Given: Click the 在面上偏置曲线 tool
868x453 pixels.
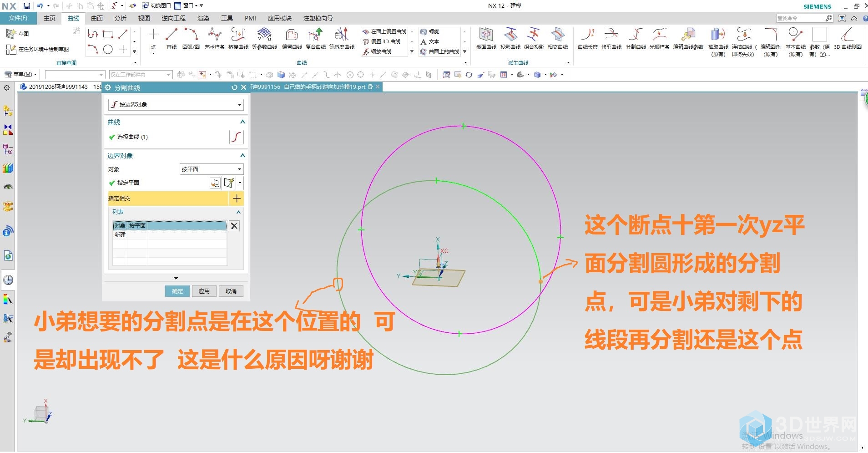Looking at the screenshot, I should (x=385, y=31).
